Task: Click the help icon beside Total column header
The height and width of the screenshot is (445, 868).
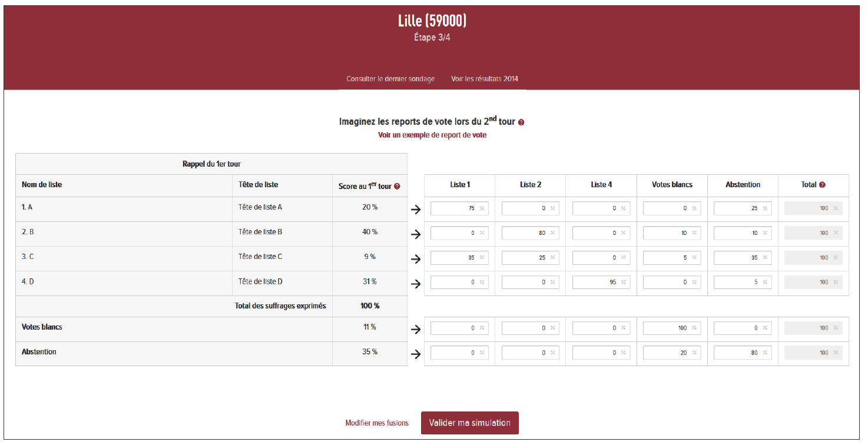Action: 822,185
